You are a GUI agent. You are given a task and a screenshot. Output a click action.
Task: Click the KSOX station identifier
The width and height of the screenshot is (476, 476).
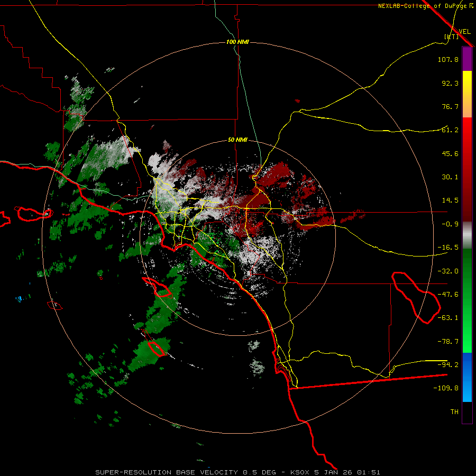[300, 472]
